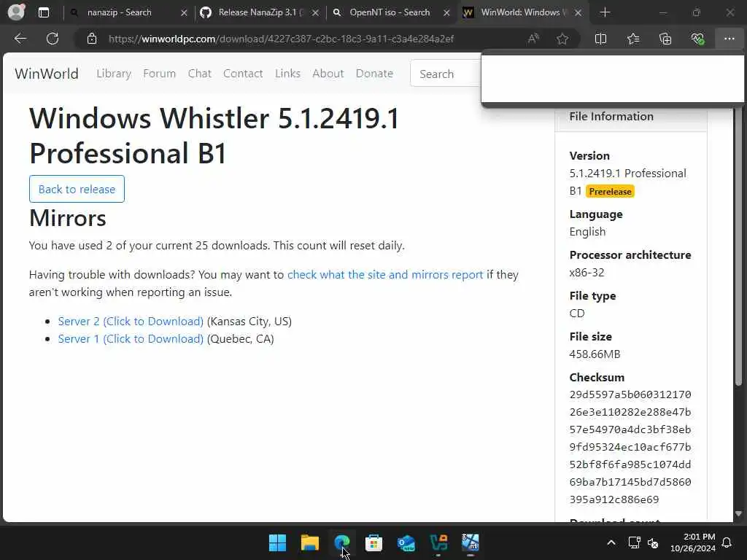747x560 pixels.
Task: Click the English language value
Action: coord(587,232)
